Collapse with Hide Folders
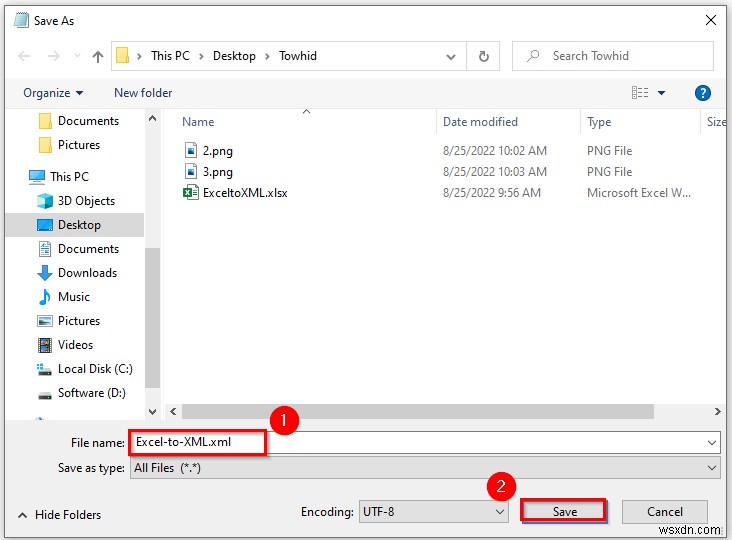This screenshot has height=540, width=732. click(x=59, y=515)
